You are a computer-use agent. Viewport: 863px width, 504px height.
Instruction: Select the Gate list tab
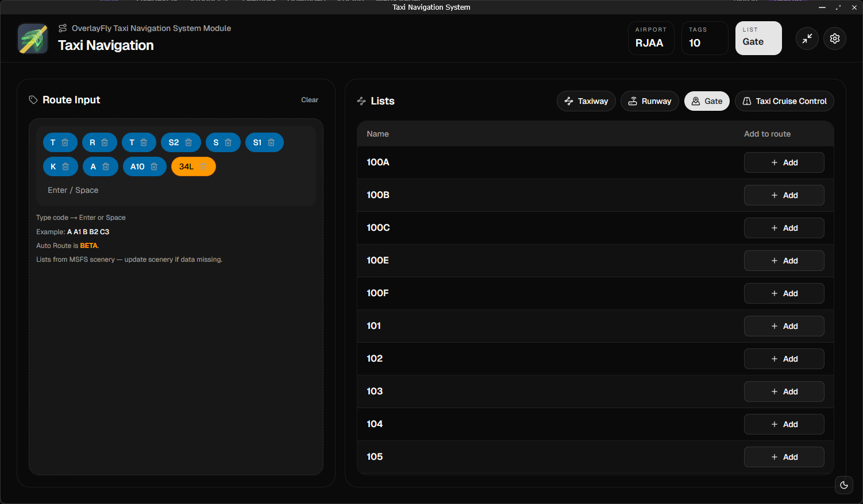point(707,101)
